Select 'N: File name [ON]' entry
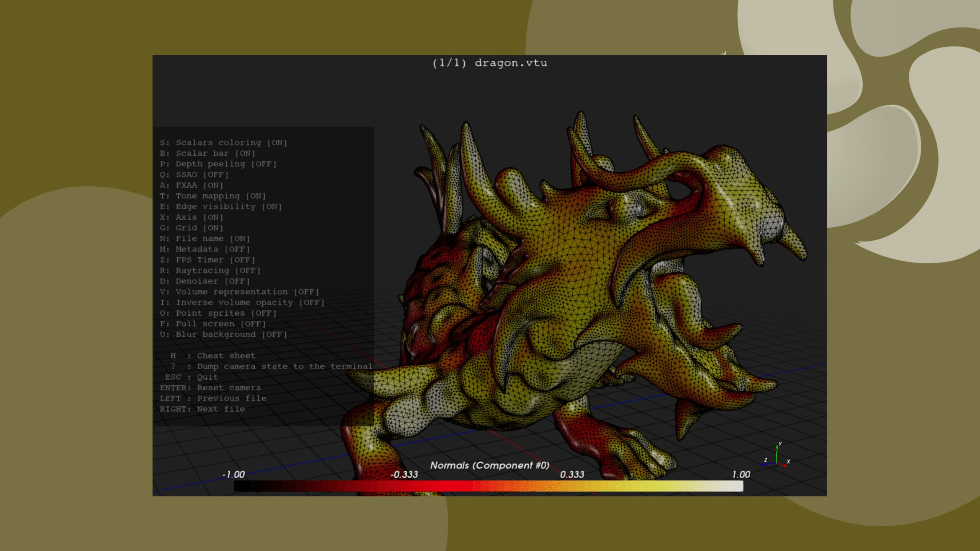Viewport: 980px width, 551px height. pyautogui.click(x=205, y=239)
